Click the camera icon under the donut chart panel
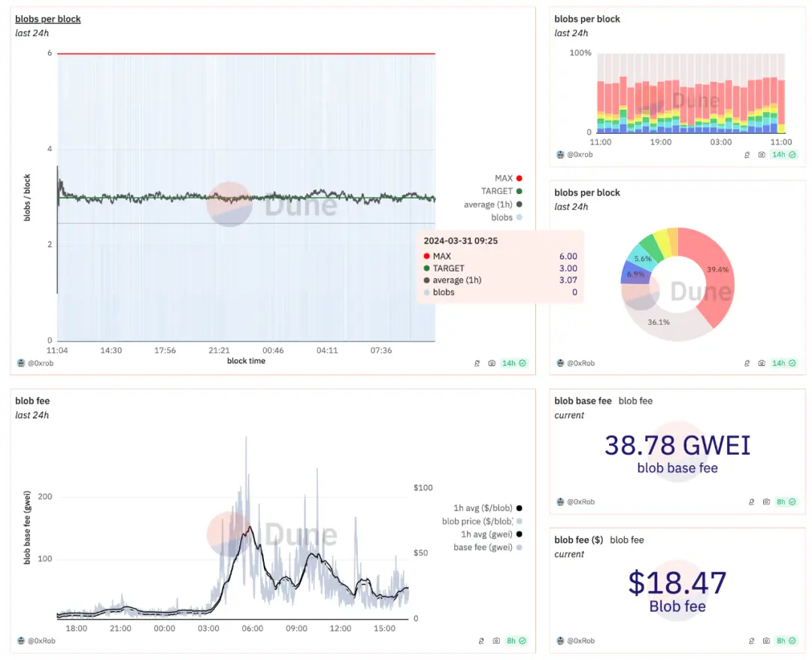This screenshot has height=660, width=812. pos(761,363)
